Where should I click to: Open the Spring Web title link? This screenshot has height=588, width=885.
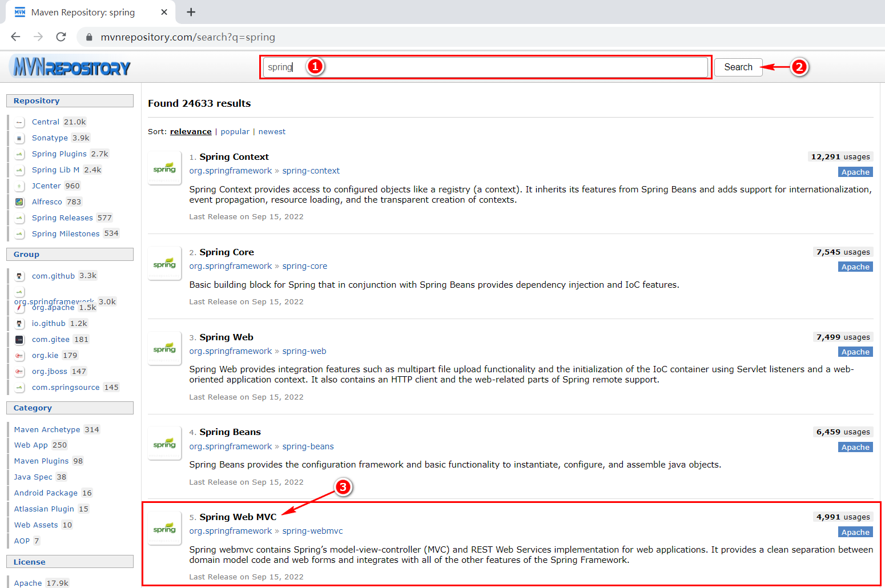pos(227,337)
